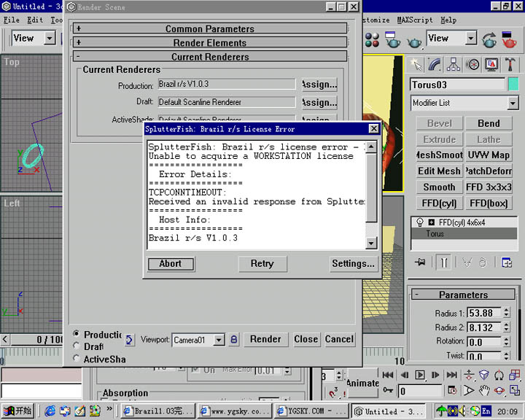The image size is (525, 420).
Task: Click scroll down arrow in error text
Action: [371, 243]
